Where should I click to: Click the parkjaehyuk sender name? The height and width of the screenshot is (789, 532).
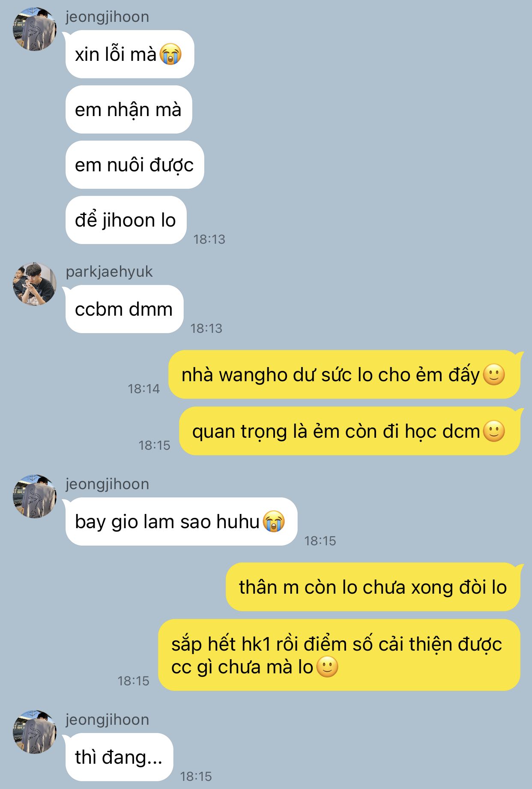(109, 272)
